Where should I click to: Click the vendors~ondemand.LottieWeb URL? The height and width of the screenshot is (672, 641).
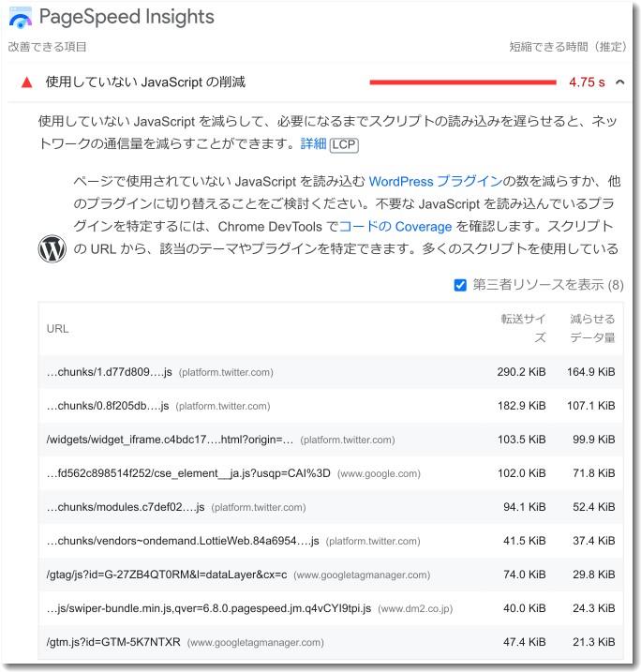(x=183, y=541)
